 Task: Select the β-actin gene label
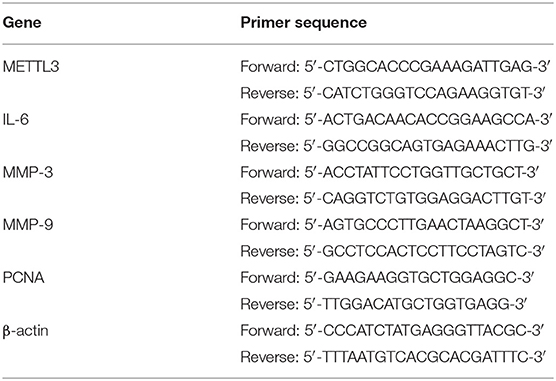(25, 331)
